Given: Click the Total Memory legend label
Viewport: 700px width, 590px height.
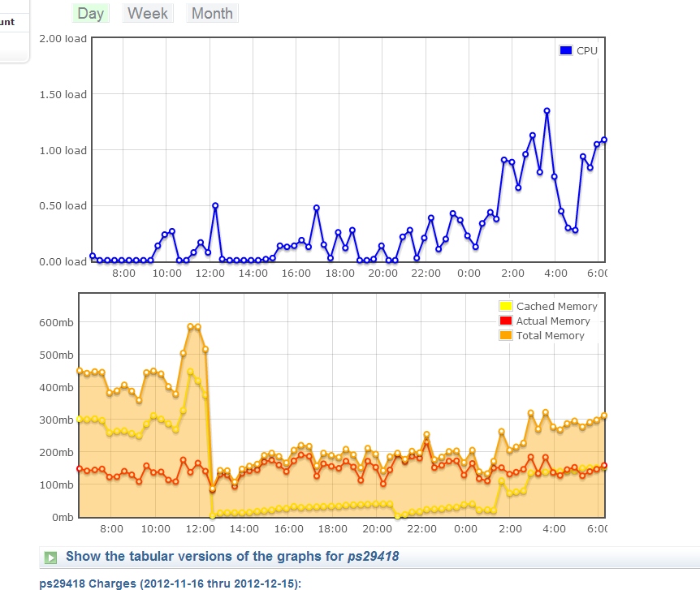Looking at the screenshot, I should point(550,336).
